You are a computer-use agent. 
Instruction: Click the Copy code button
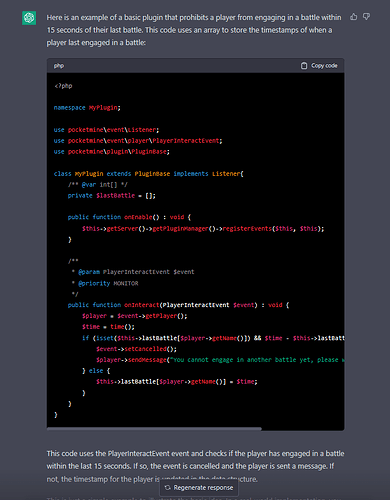click(x=319, y=66)
